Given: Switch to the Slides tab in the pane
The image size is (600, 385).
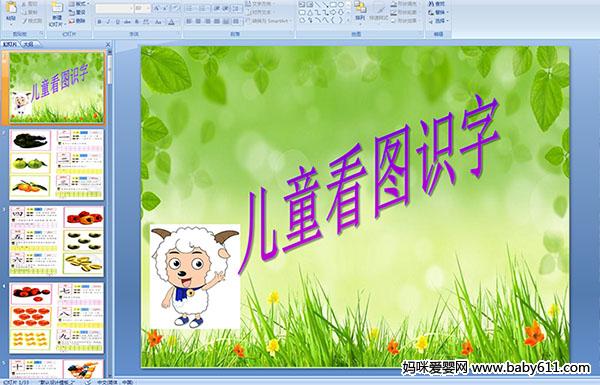Looking at the screenshot, I should pos(10,44).
